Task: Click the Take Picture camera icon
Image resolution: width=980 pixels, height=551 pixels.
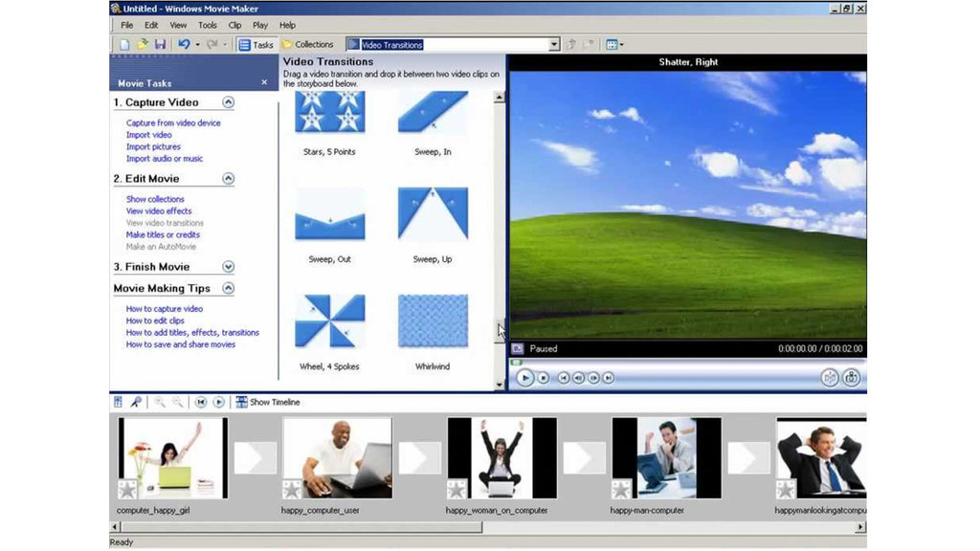Action: coord(853,378)
